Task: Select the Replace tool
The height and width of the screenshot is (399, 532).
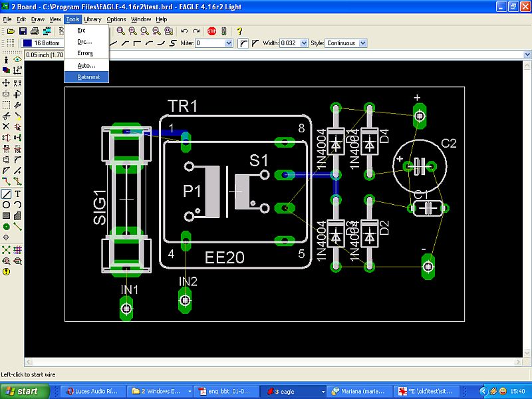Action: [18, 138]
